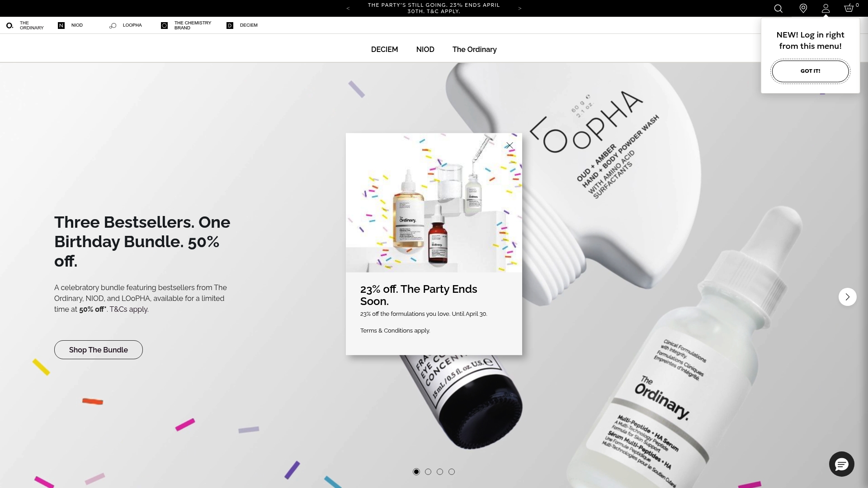Go to next hero slide arrow
868x488 pixels.
pyautogui.click(x=847, y=297)
